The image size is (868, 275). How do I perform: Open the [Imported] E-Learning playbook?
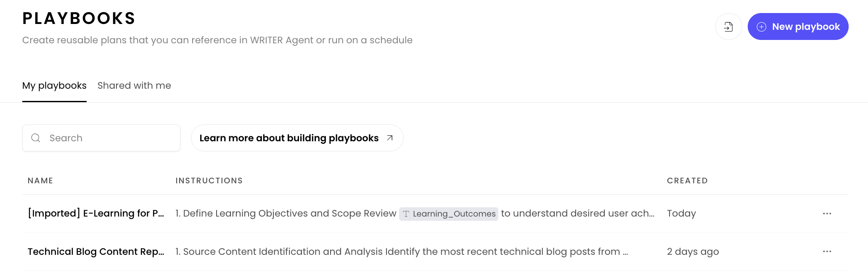(96, 214)
